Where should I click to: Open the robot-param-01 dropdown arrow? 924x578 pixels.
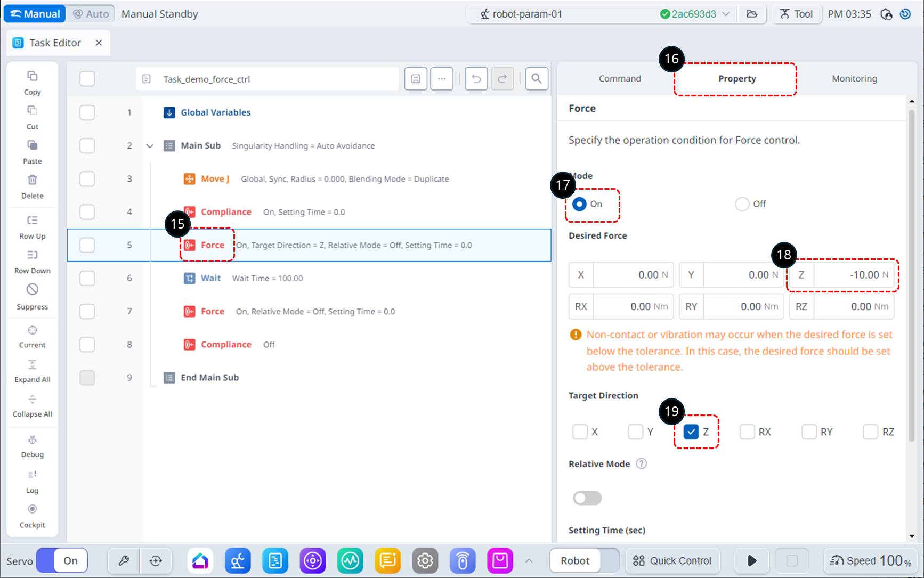726,14
